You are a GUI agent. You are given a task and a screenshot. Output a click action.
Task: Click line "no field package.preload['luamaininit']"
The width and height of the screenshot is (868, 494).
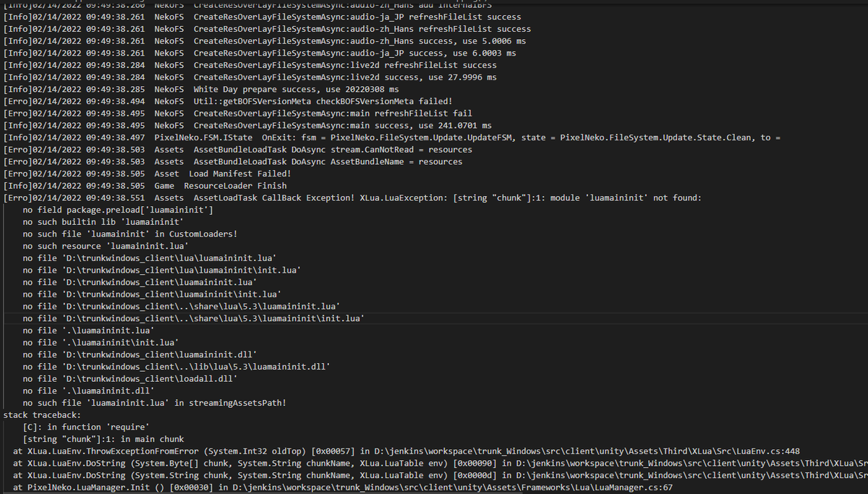[118, 210]
